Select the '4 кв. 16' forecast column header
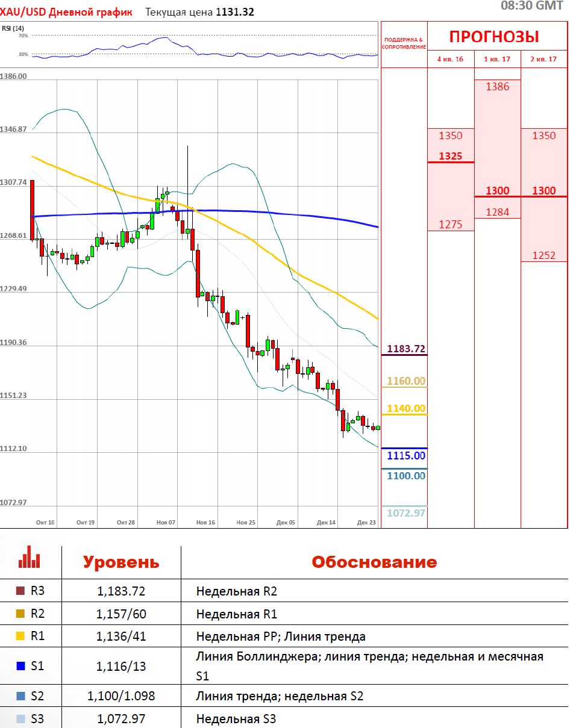The height and width of the screenshot is (728, 576). (x=450, y=59)
